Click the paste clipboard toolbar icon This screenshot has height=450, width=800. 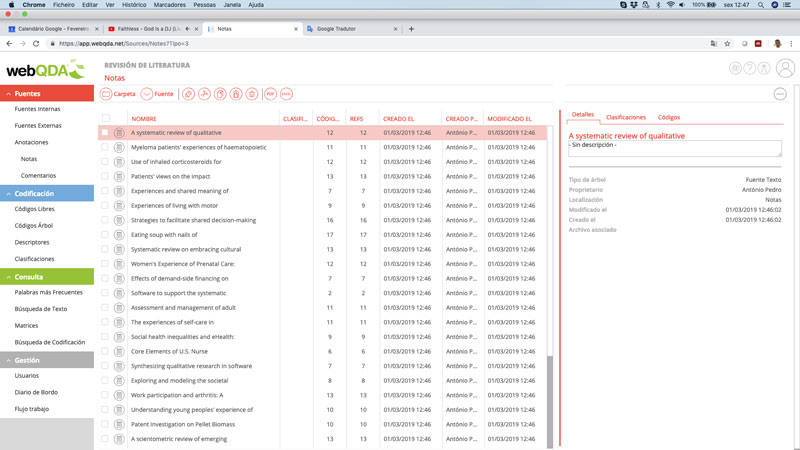point(236,94)
